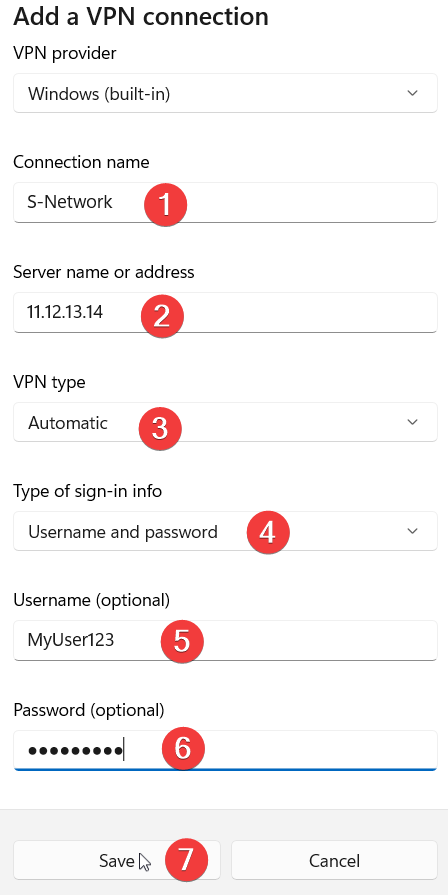Cancel adding the VPN connection

334,860
